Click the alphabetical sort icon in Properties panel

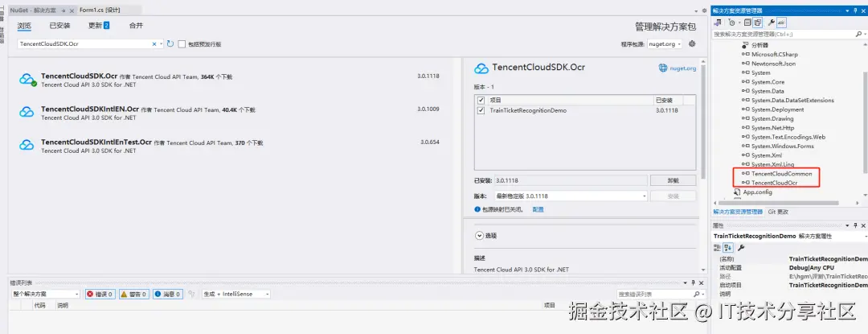728,248
